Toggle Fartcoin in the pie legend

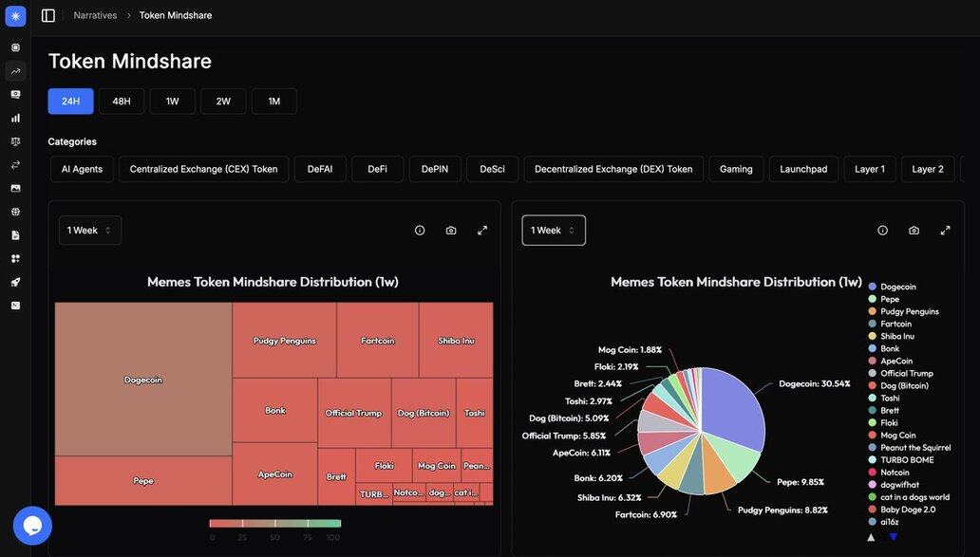tap(890, 325)
